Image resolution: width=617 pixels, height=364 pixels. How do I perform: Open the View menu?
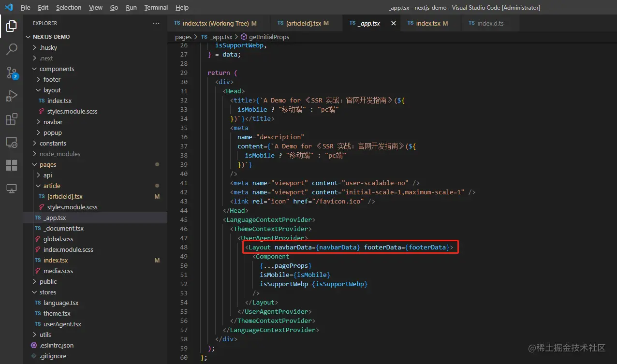pyautogui.click(x=96, y=7)
